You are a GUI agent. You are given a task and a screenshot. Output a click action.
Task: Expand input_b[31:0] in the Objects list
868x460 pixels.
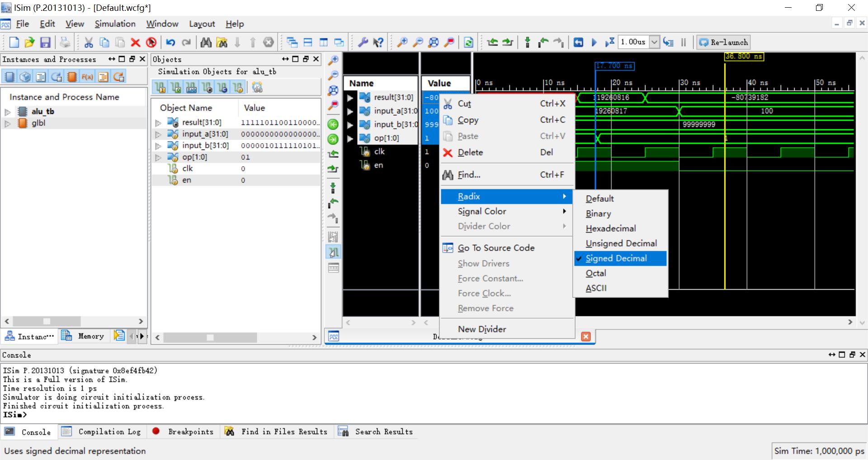pos(158,146)
